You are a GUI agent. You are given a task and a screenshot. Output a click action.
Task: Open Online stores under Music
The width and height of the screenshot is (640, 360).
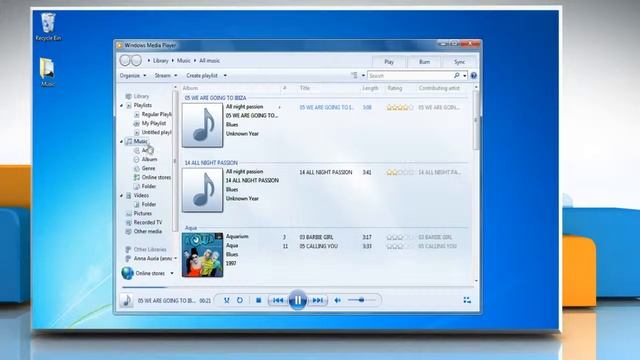156,177
